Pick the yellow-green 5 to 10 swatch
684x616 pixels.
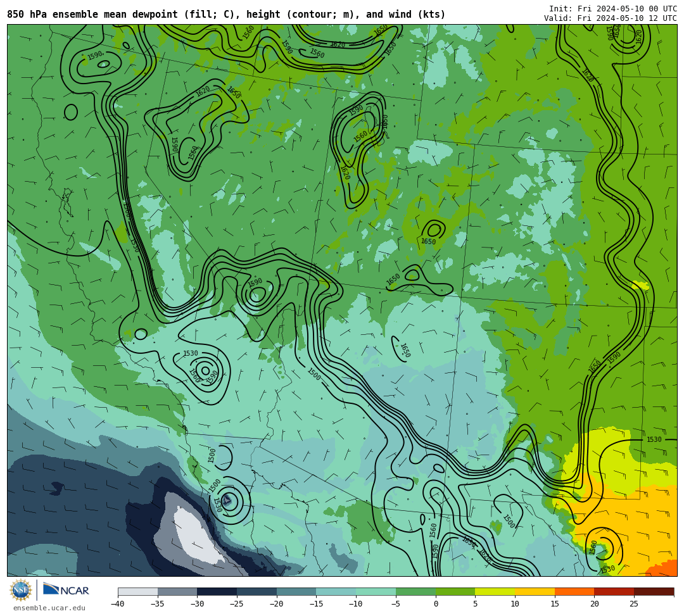coord(495,591)
